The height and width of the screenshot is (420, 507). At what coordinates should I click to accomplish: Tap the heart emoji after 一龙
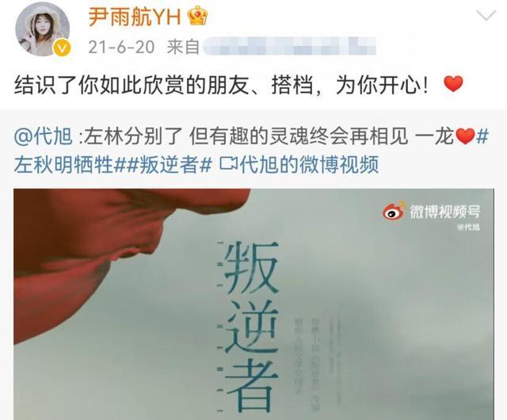click(x=465, y=136)
